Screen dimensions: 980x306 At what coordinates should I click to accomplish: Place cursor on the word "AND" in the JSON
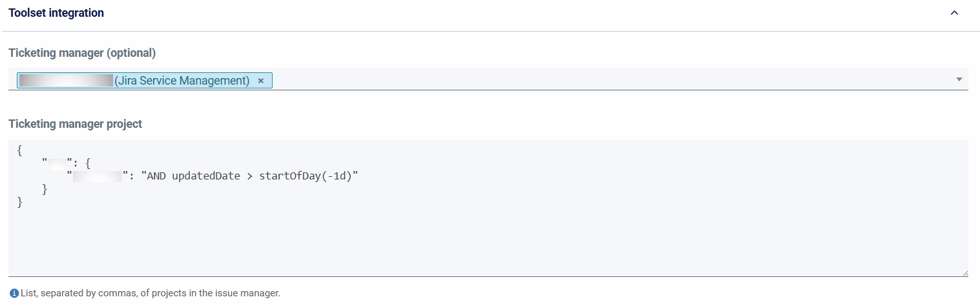tap(158, 176)
